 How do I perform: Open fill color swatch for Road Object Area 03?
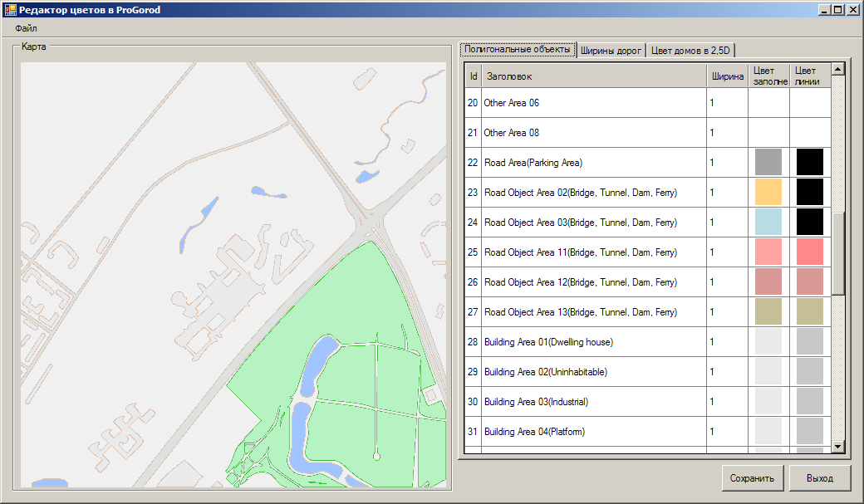coord(768,222)
